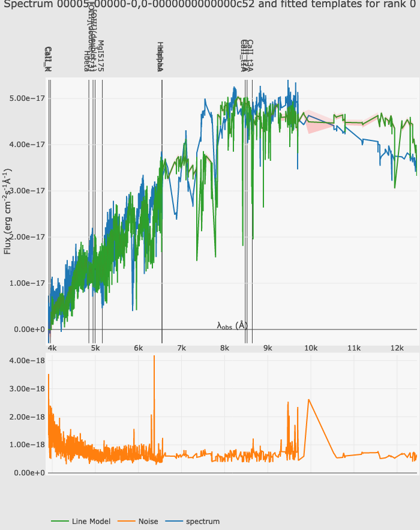Click the 4.00e−18 noise axis tick label
420x530 pixels.
click(x=26, y=361)
